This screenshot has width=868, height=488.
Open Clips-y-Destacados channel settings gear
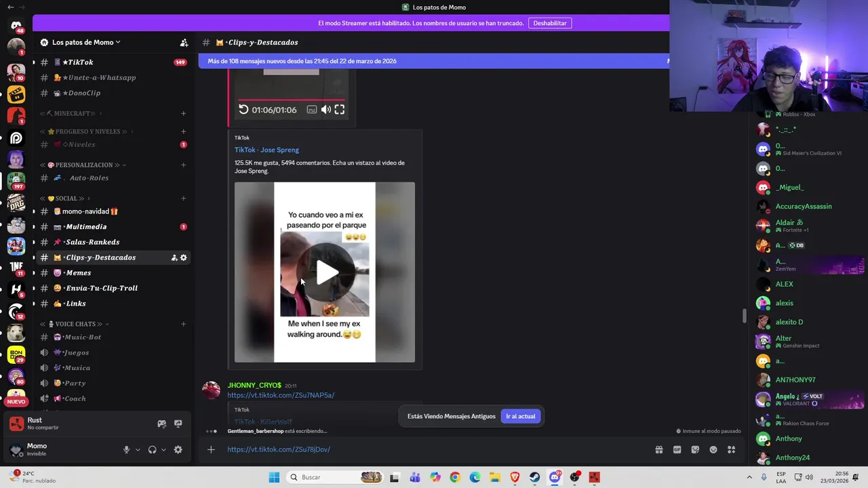tap(184, 258)
